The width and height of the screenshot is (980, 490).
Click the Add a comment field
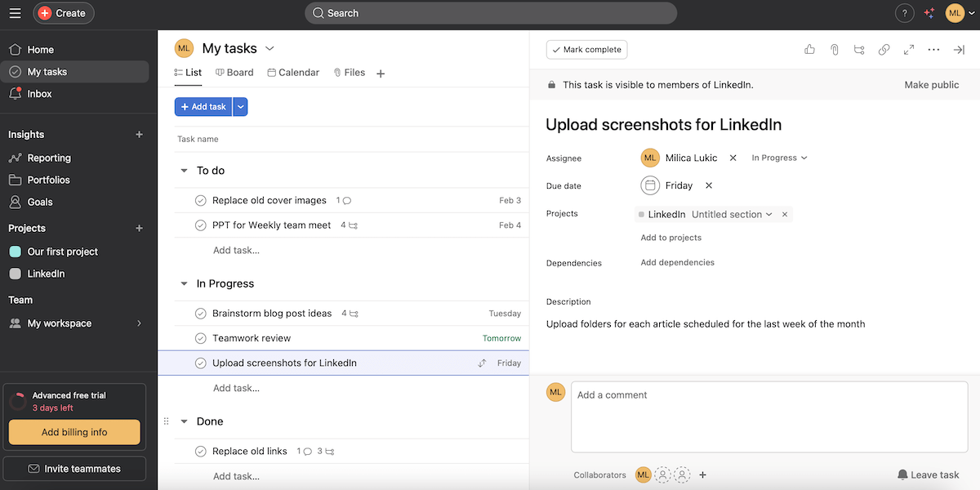click(768, 416)
